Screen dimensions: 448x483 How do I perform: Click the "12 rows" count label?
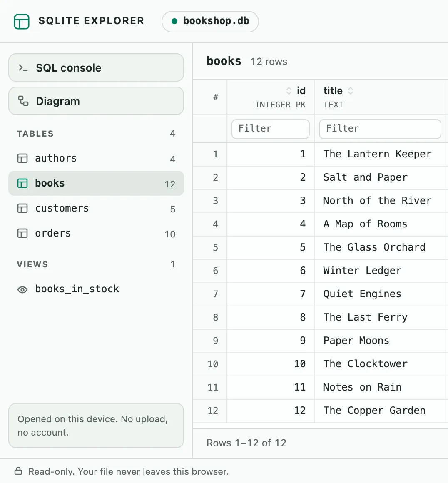(x=269, y=62)
